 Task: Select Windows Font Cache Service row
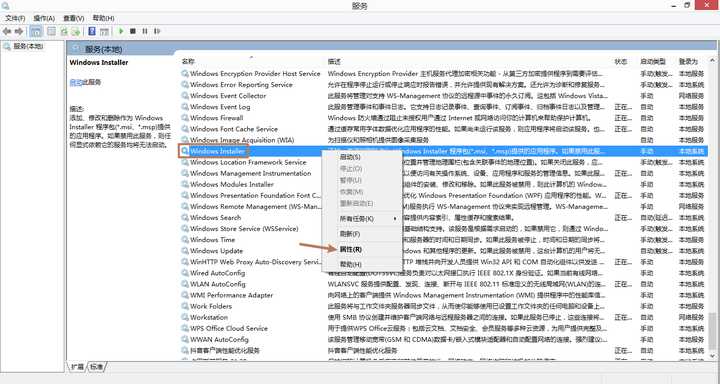(x=444, y=129)
